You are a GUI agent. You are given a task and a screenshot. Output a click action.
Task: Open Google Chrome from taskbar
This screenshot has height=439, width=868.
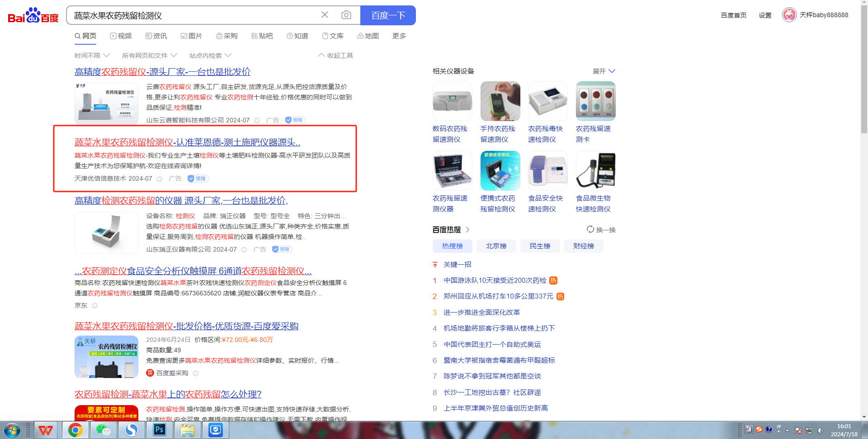[x=75, y=430]
